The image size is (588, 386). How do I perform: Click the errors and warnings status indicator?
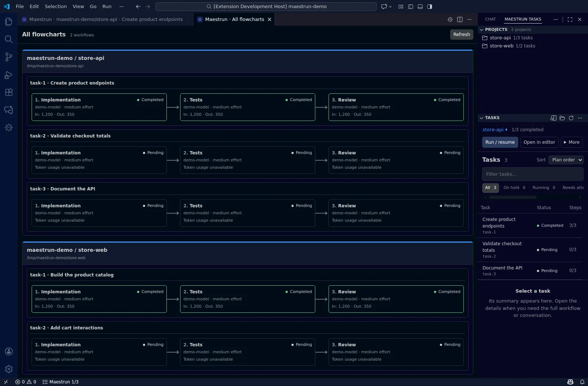[26, 382]
